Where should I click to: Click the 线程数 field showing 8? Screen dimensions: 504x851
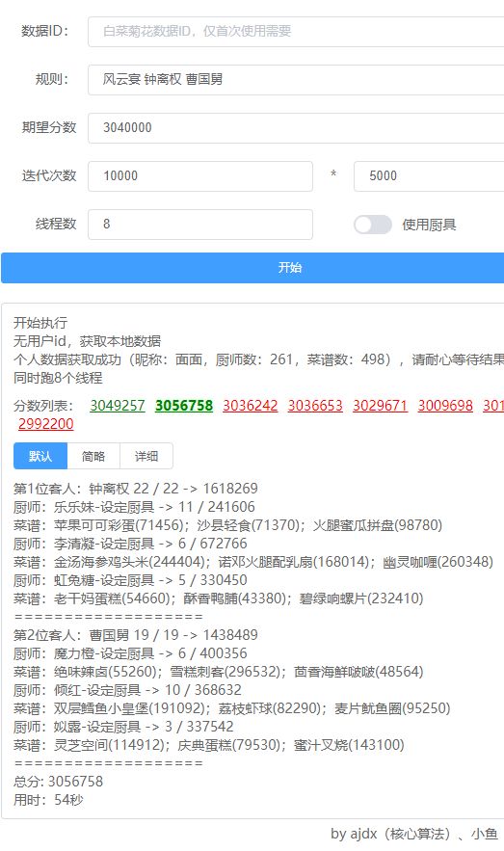pyautogui.click(x=200, y=225)
